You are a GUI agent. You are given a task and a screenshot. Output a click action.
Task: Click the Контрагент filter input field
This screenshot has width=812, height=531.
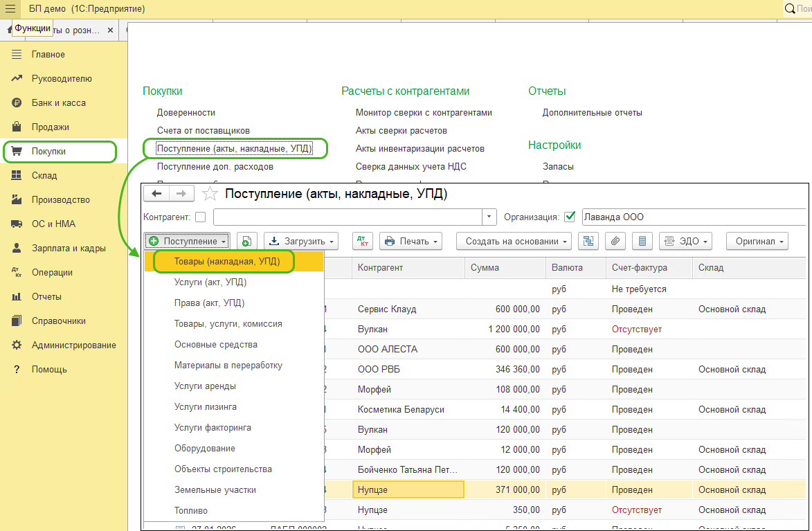point(348,217)
